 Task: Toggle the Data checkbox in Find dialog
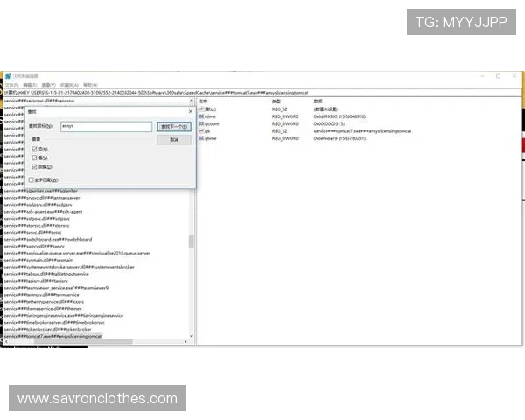[34, 166]
